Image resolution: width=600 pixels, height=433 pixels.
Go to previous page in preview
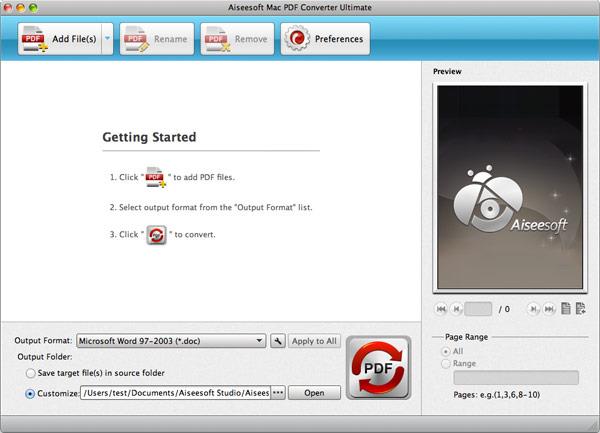[x=456, y=309]
